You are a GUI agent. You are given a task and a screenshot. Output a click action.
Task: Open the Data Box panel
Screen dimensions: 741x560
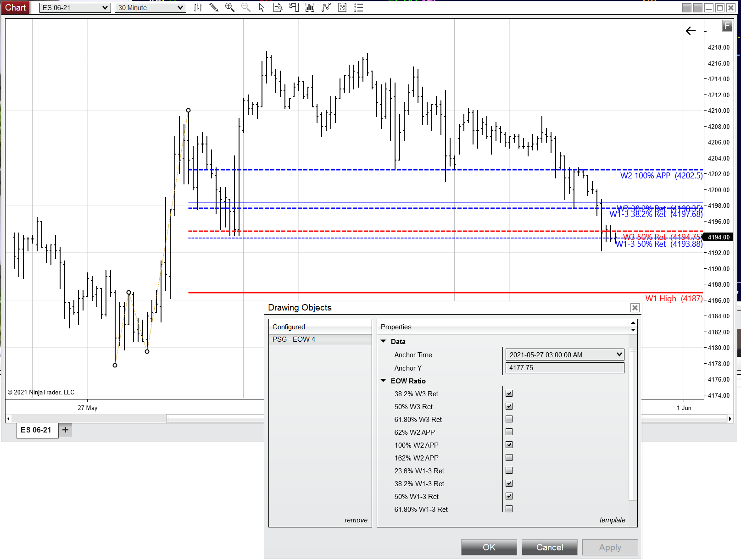[278, 7]
